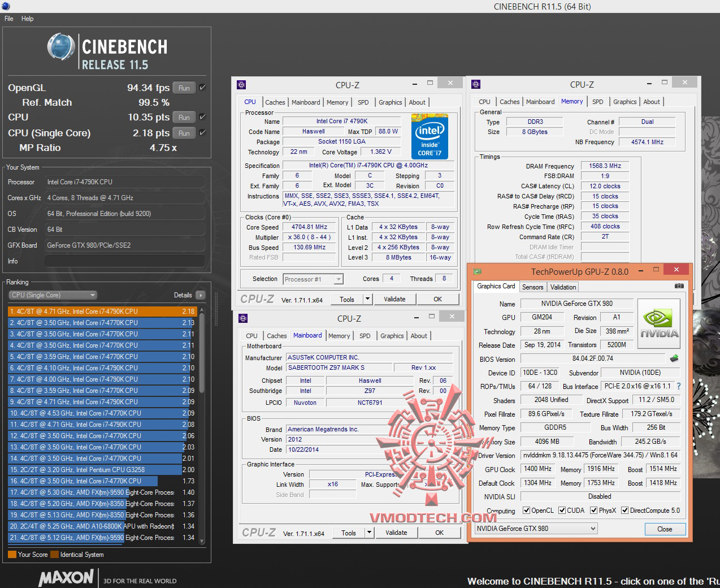This screenshot has height=588, width=720.
Task: Switch to SPD tab in Memory window
Action: click(598, 102)
